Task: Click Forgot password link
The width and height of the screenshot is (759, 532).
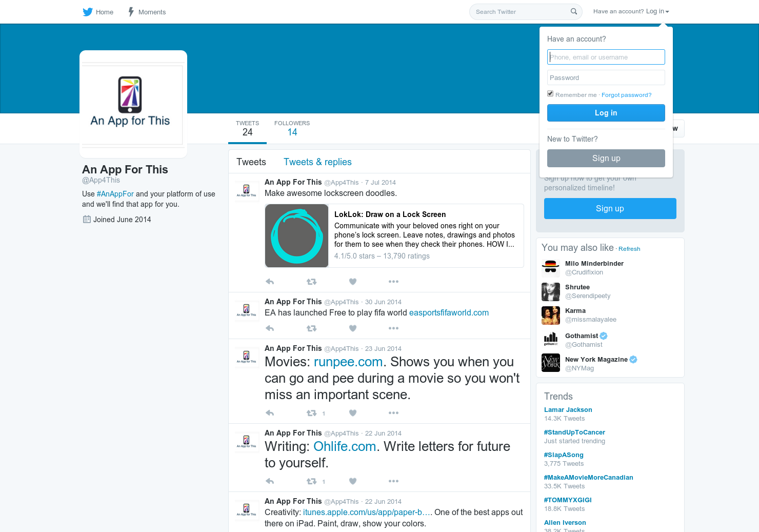Action: pyautogui.click(x=626, y=95)
